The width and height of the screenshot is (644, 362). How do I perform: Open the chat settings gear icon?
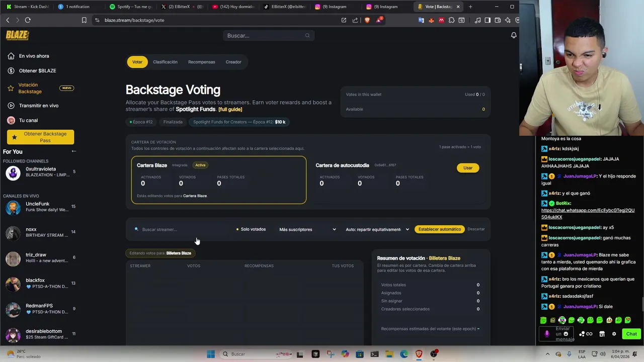tap(614, 334)
